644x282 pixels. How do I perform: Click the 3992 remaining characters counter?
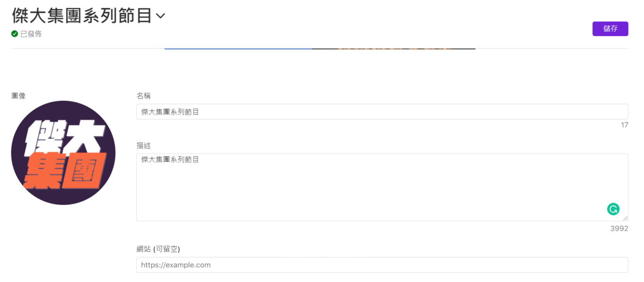click(x=619, y=228)
